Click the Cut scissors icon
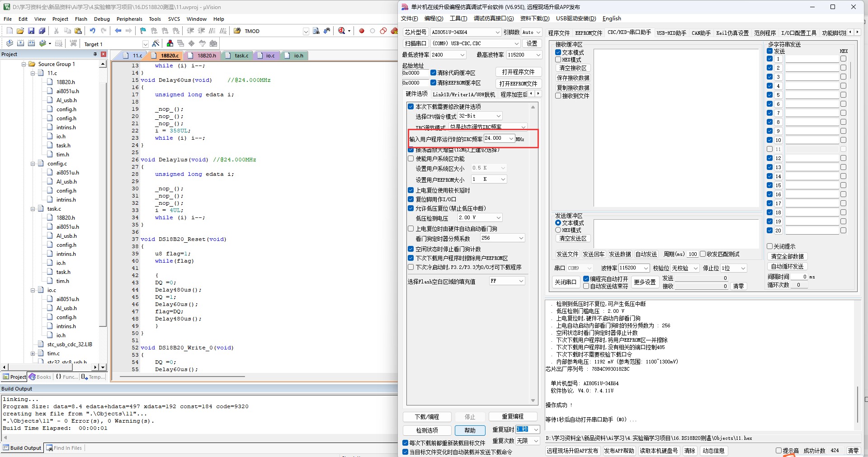Viewport: 868px width, 457px height. click(56, 31)
